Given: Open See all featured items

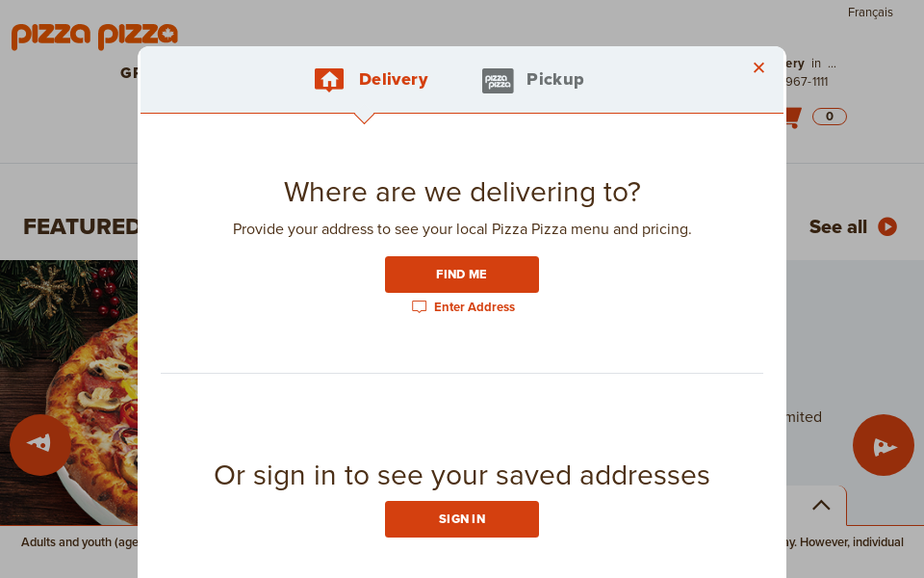Looking at the screenshot, I should [835, 227].
